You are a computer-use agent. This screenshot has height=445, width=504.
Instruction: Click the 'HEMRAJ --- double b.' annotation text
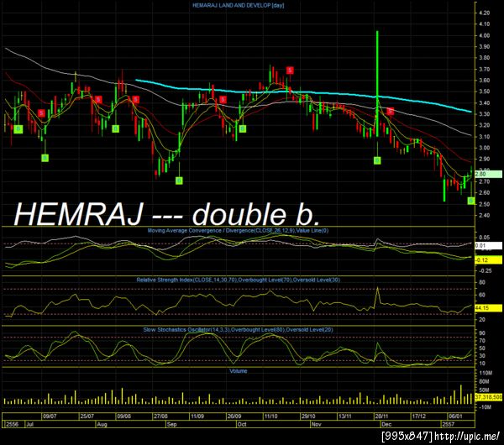167,215
